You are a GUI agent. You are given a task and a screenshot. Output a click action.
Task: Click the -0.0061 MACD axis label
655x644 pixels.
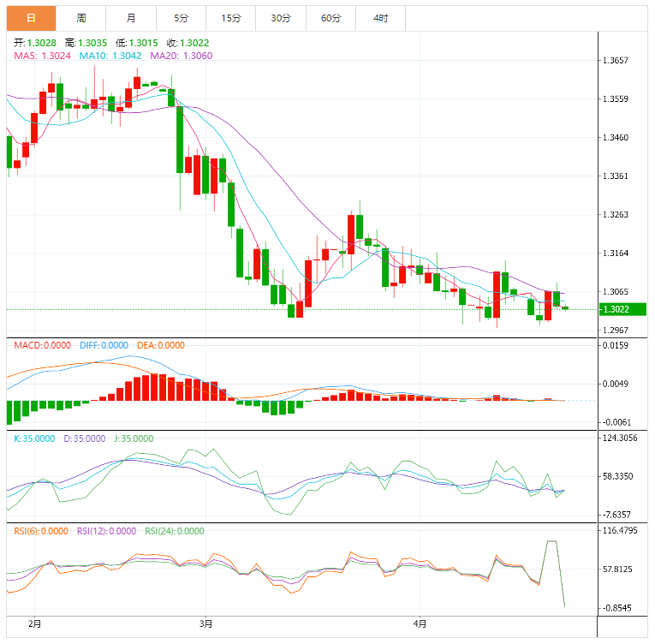pos(616,422)
